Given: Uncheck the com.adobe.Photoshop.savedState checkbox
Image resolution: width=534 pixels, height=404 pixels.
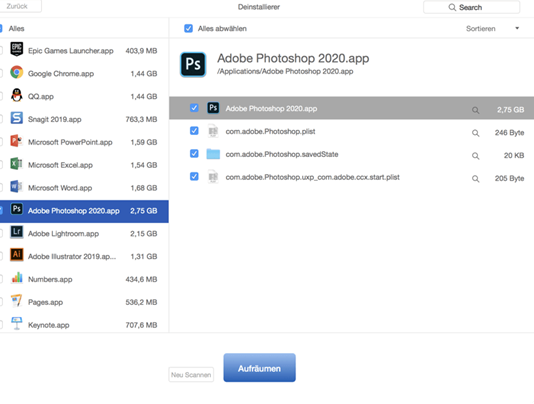Looking at the screenshot, I should point(194,154).
